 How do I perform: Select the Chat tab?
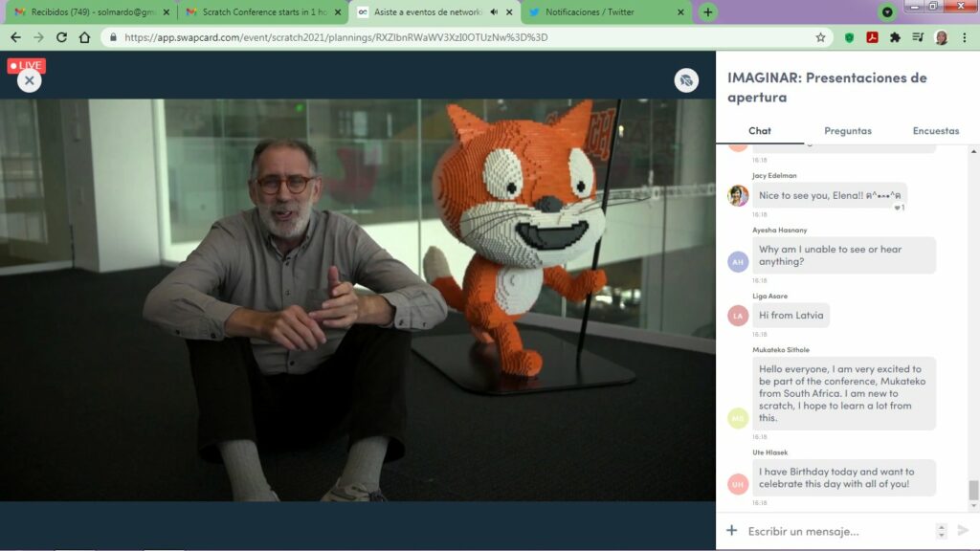[759, 130]
